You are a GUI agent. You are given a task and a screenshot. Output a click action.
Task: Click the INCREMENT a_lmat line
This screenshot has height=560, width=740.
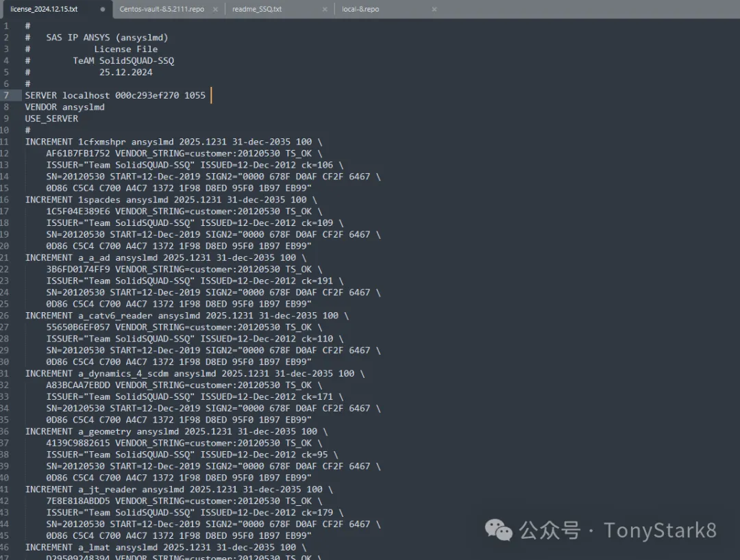tap(166, 548)
